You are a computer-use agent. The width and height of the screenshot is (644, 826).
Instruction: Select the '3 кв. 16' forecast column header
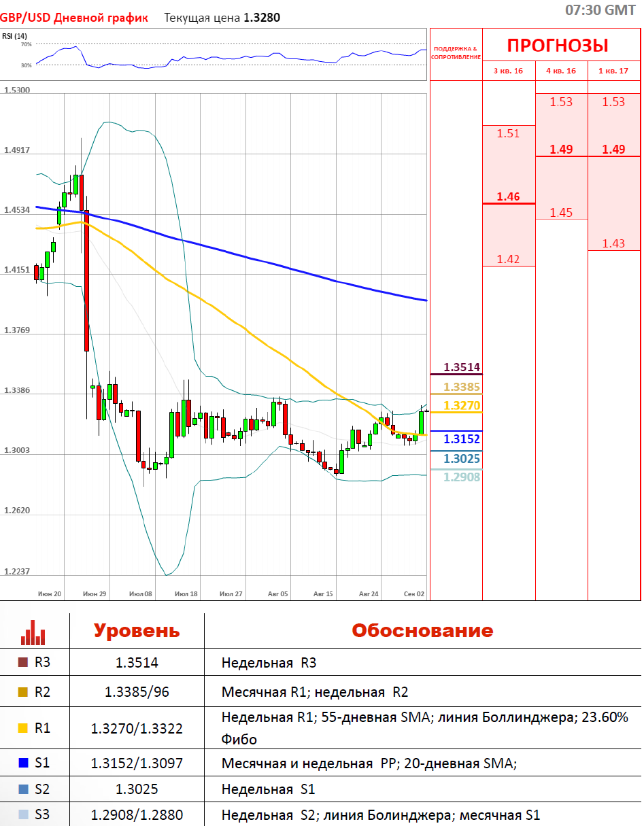[x=509, y=71]
